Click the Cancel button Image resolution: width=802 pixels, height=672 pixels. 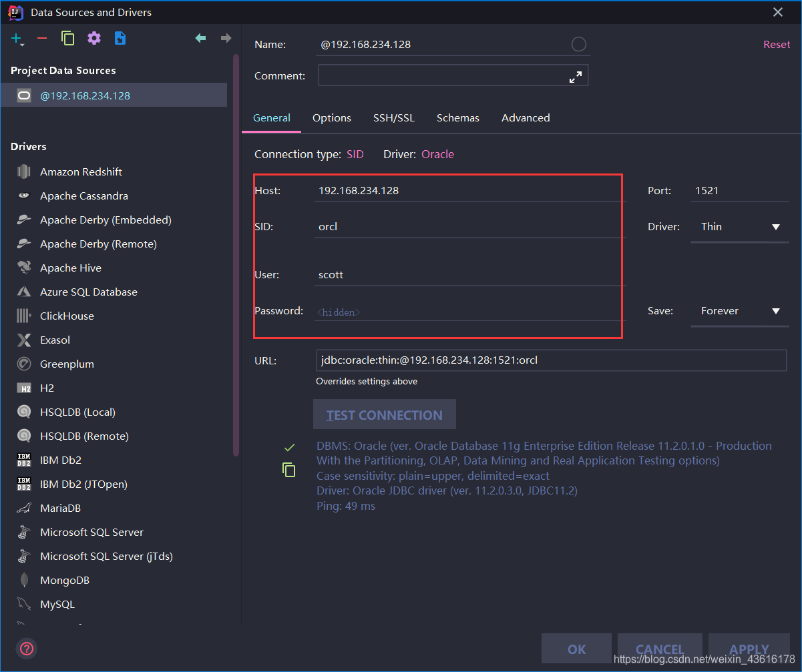[660, 649]
